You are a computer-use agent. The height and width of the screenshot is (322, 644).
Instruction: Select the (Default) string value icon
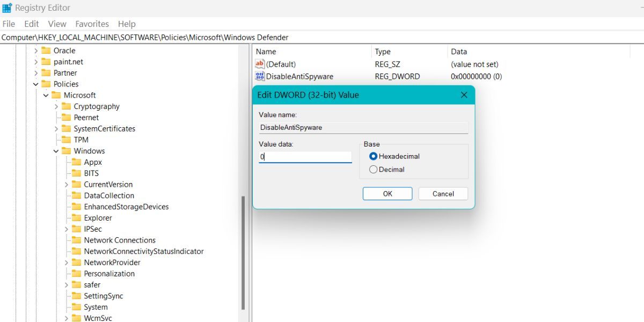click(259, 64)
